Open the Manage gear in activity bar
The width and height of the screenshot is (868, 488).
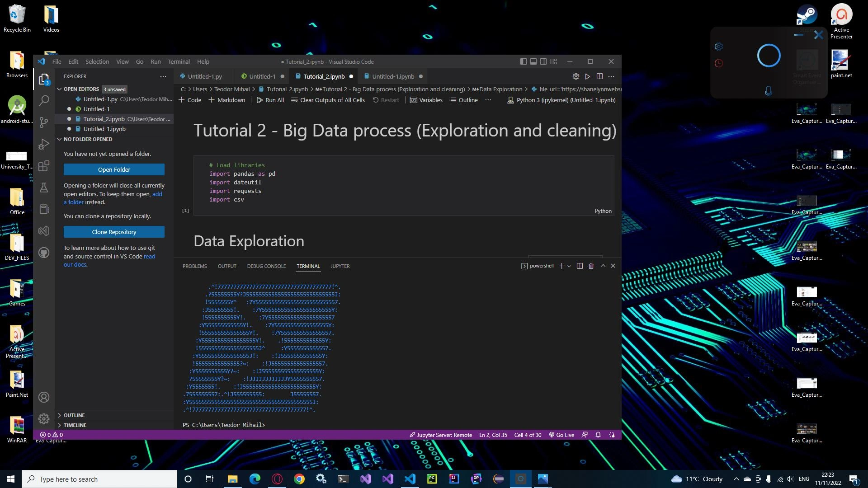(x=44, y=419)
